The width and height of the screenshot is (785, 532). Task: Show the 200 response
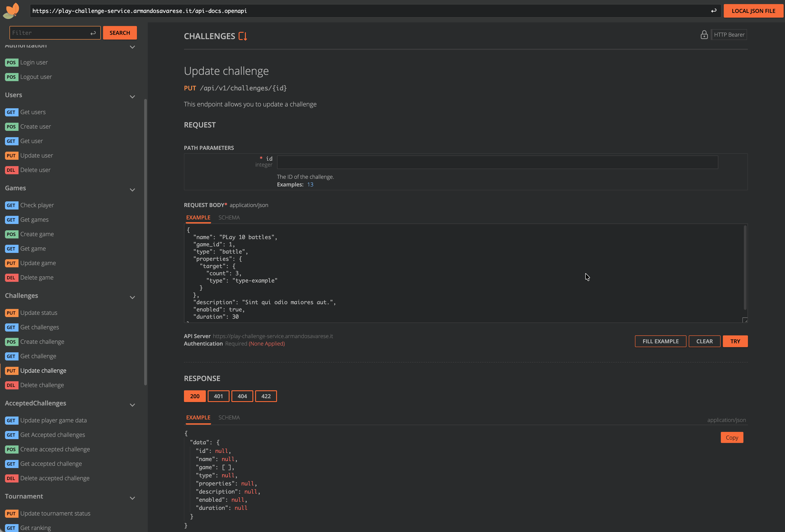(195, 396)
